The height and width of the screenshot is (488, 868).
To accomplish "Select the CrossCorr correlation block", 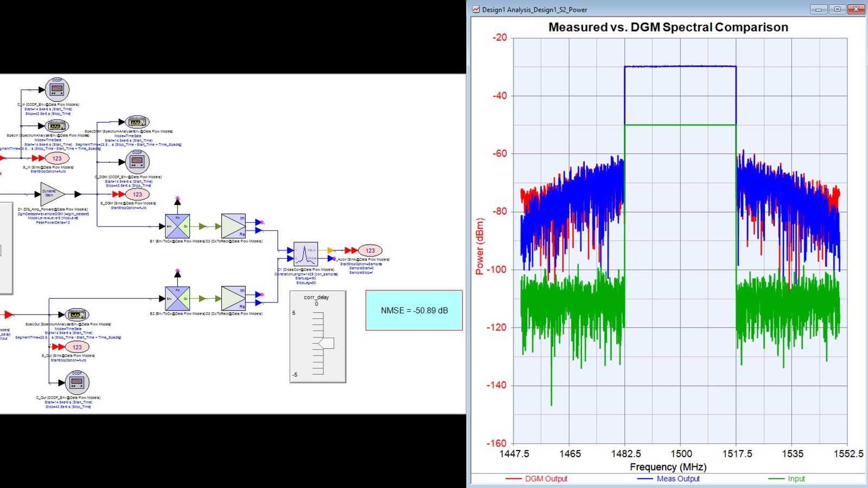I will pos(305,254).
